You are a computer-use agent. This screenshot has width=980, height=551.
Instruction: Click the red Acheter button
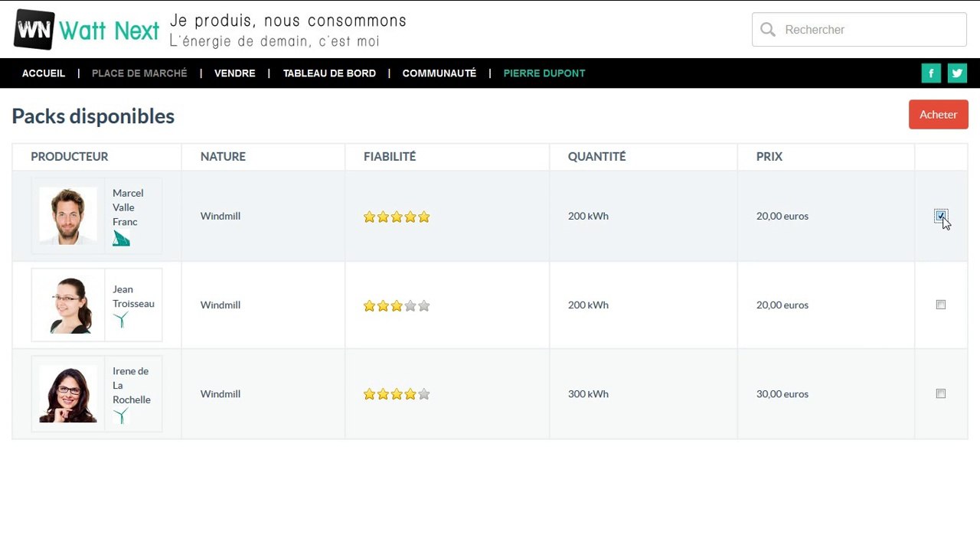click(x=939, y=115)
